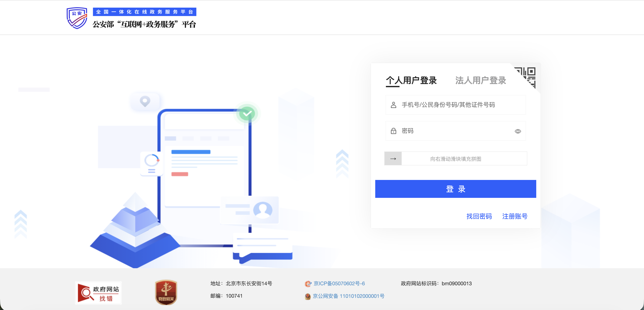Click the 向右滑动滑块填充拼图 slider track

point(464,158)
